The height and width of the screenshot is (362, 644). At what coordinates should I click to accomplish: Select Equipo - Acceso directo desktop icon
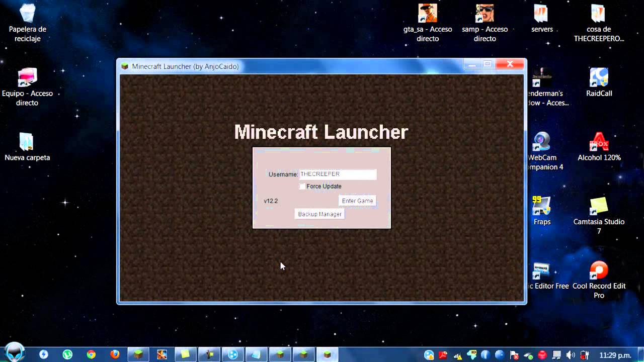point(27,86)
